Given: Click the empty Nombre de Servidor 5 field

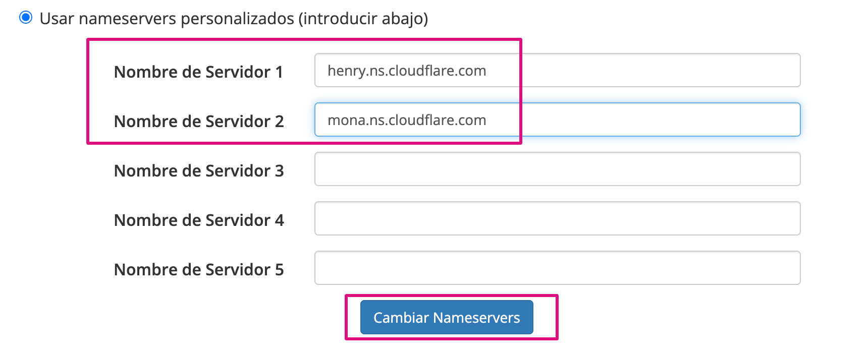Looking at the screenshot, I should tap(555, 268).
